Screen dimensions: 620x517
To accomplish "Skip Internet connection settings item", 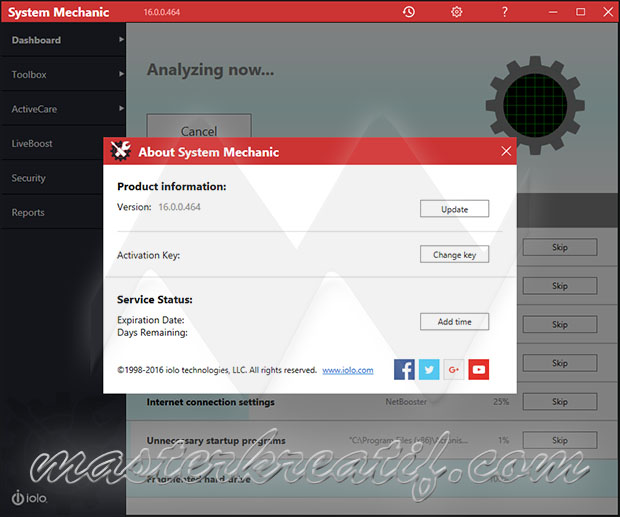I will [560, 402].
